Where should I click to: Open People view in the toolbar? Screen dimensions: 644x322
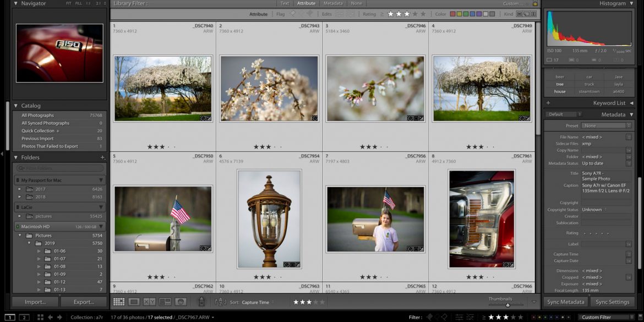point(181,302)
